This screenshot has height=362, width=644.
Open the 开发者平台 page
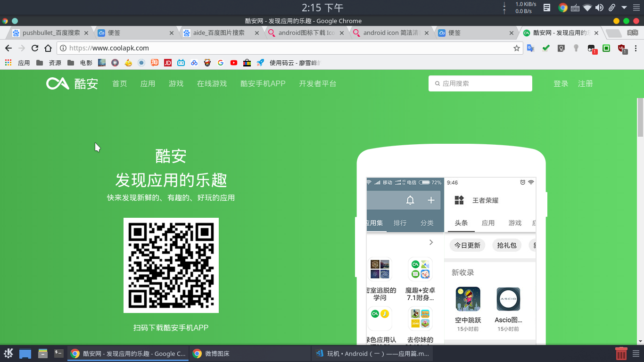point(317,83)
